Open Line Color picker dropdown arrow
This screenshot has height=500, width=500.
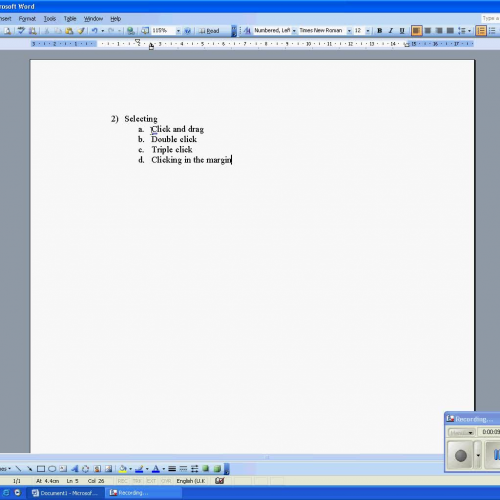(147, 469)
